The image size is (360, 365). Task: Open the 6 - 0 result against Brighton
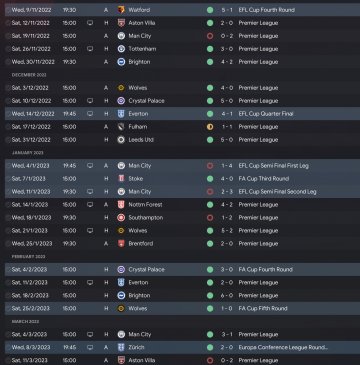coord(227,296)
